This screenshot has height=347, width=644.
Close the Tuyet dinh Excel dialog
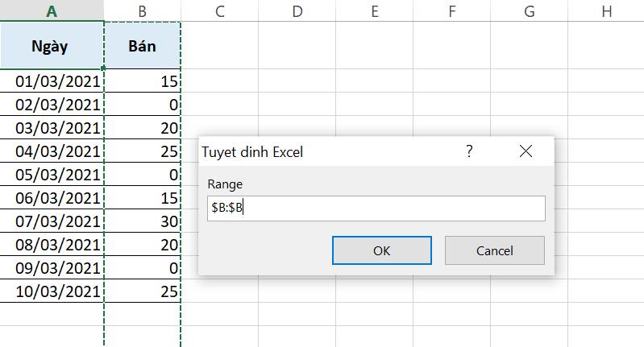click(526, 151)
